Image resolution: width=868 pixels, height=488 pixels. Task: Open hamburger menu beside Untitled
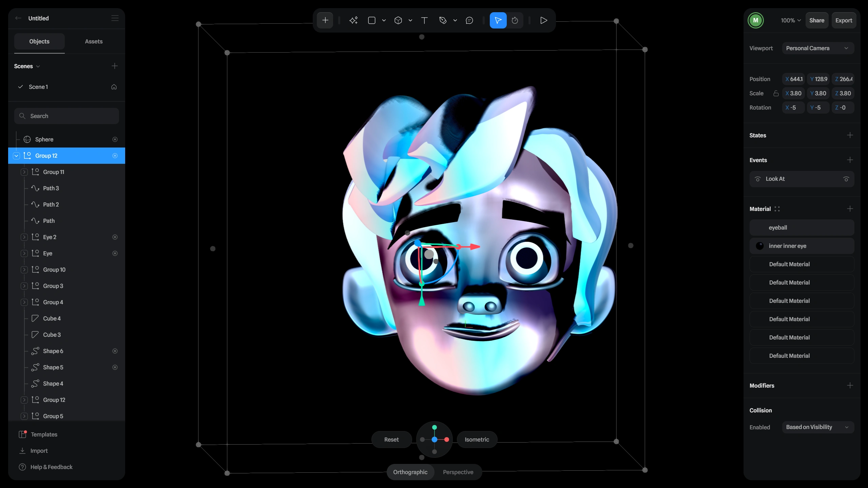(115, 18)
